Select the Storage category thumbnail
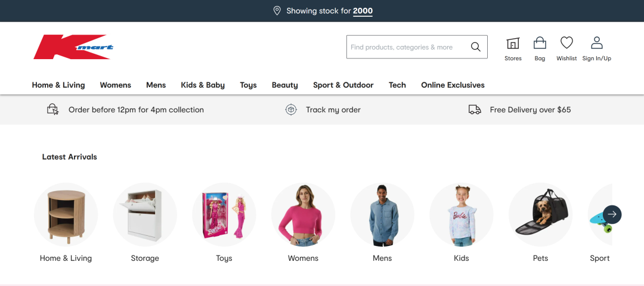644x286 pixels. (x=145, y=215)
